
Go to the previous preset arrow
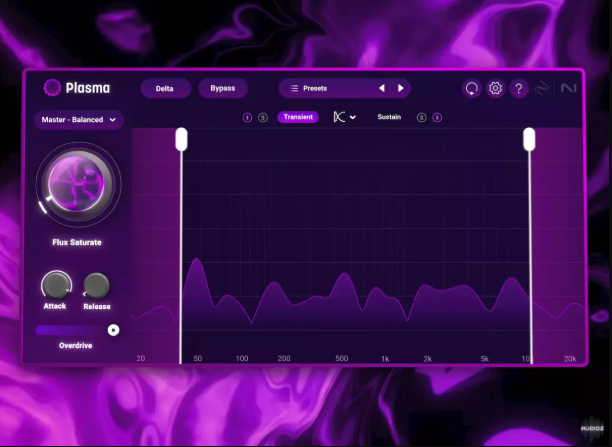click(x=382, y=88)
